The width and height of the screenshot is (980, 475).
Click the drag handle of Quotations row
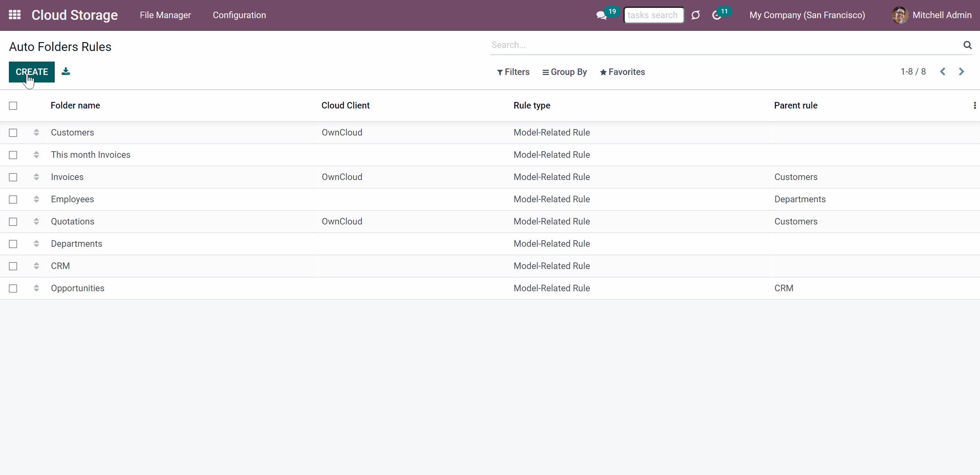pos(36,221)
